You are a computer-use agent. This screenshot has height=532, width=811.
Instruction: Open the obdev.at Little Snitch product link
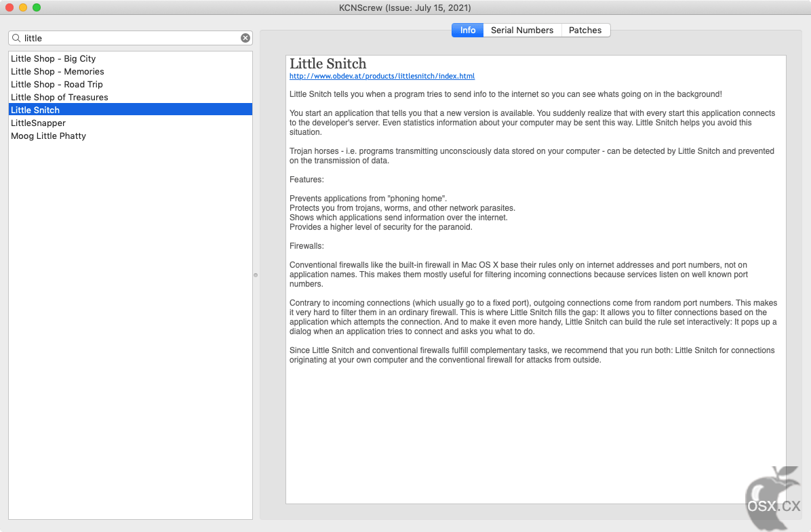point(382,76)
